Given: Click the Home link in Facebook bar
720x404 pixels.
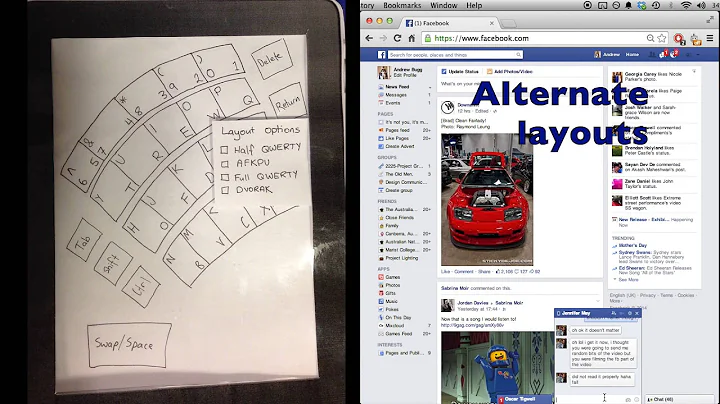Looking at the screenshot, I should tap(632, 55).
